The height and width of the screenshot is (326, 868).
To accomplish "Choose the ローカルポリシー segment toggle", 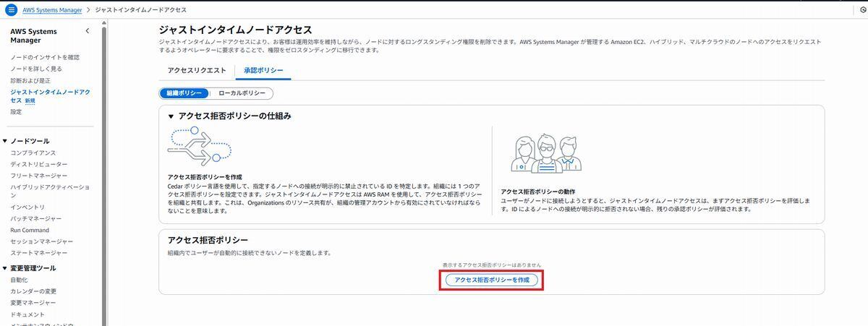I will tap(242, 93).
